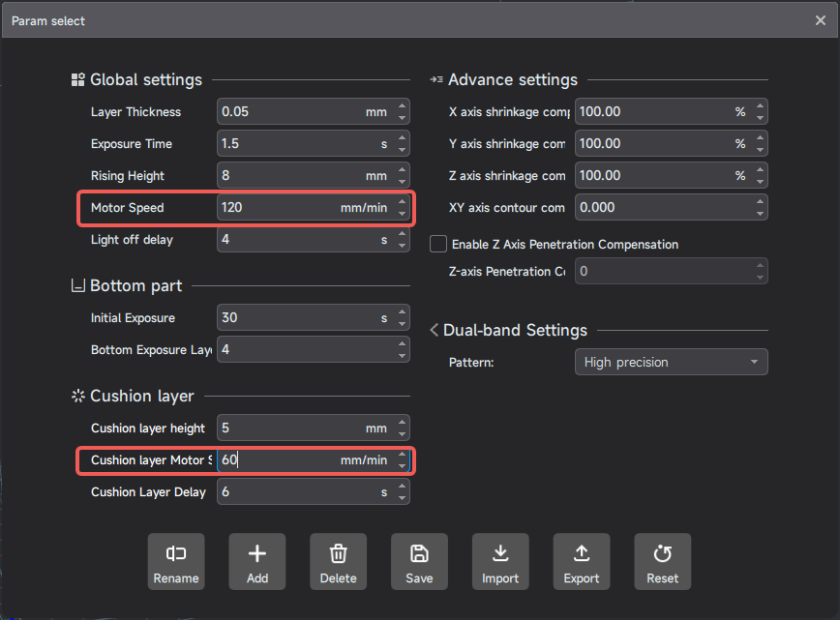Close the Param select dialog
The height and width of the screenshot is (620, 840).
(x=821, y=20)
